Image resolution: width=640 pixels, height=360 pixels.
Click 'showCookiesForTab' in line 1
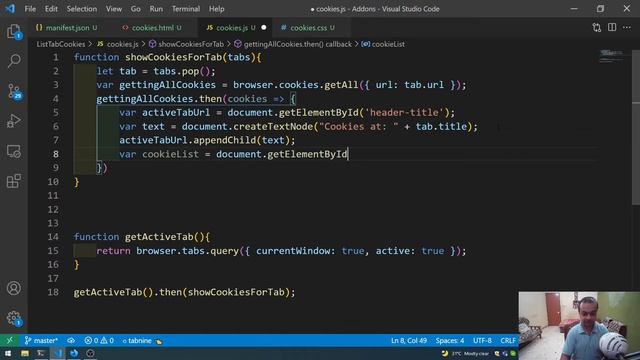[173, 57]
